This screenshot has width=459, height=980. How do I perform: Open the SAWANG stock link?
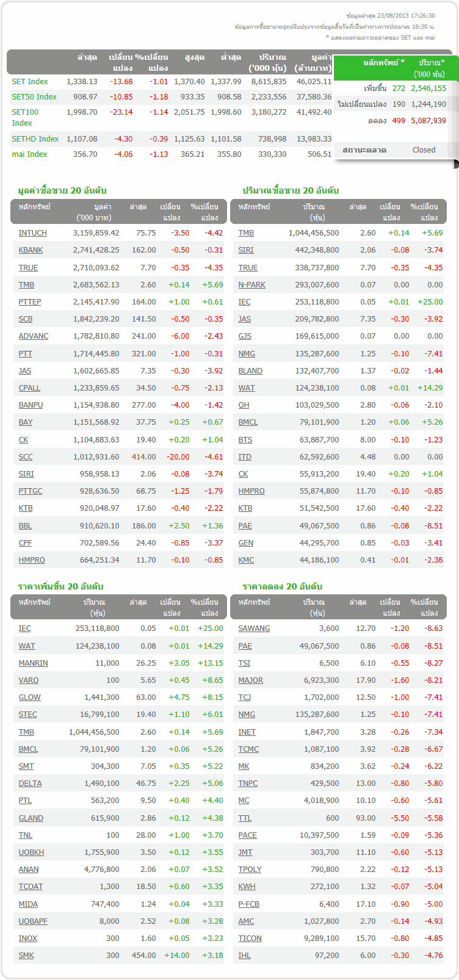tap(254, 629)
